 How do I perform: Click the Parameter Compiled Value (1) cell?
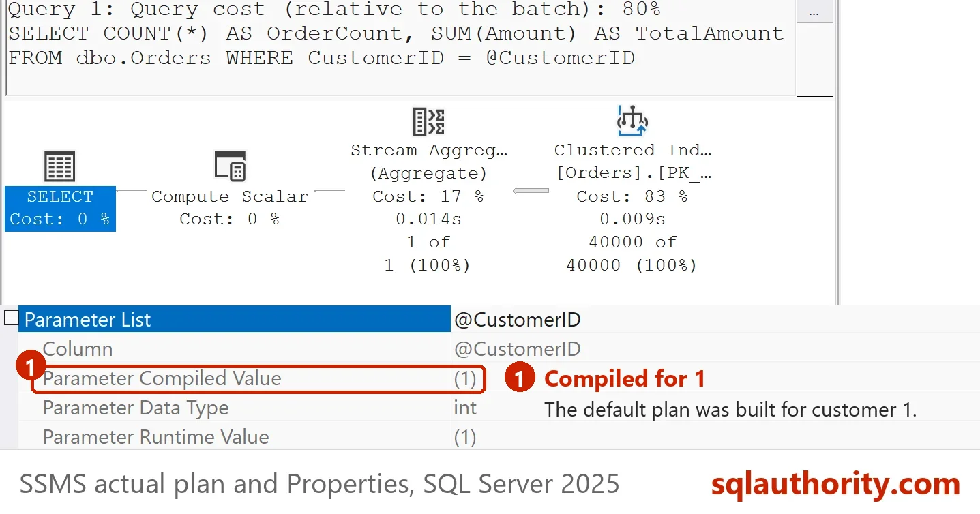(x=465, y=378)
